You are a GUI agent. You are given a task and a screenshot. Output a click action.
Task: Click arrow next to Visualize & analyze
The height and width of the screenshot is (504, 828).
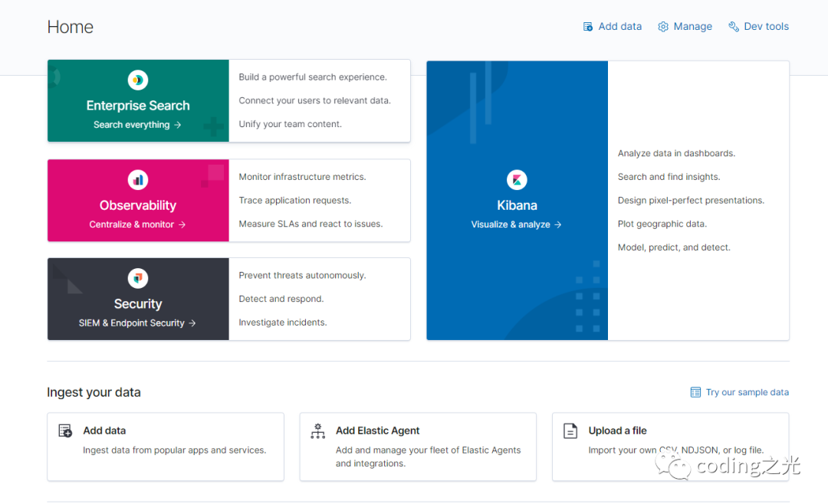click(x=557, y=225)
